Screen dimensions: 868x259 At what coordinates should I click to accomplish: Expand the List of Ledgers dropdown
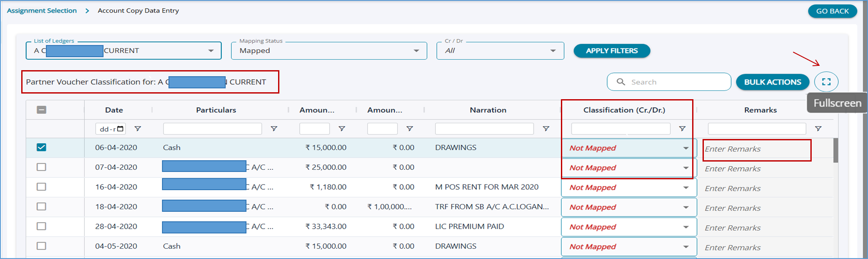coord(211,51)
